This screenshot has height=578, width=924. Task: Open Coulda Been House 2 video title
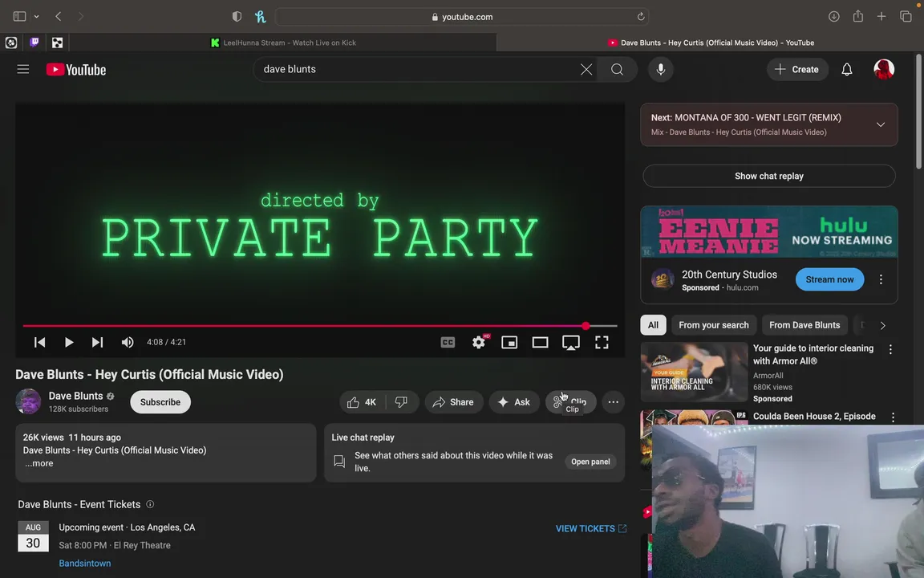pyautogui.click(x=814, y=417)
